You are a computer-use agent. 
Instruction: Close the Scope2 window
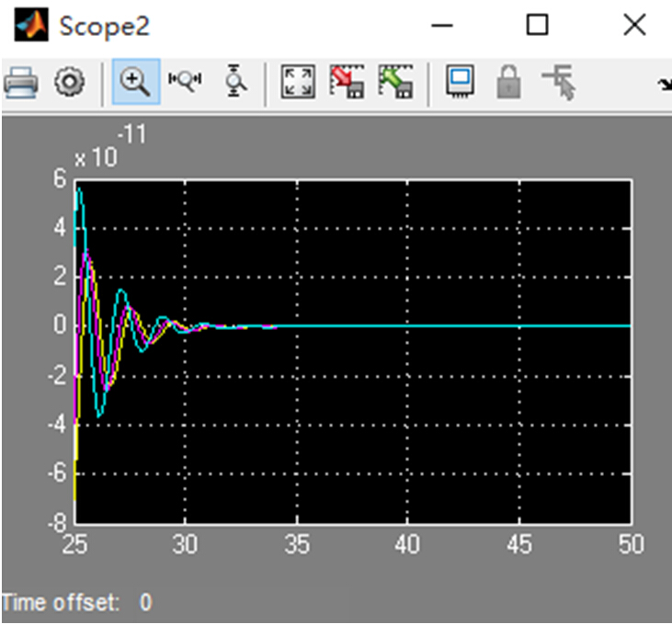click(x=634, y=25)
